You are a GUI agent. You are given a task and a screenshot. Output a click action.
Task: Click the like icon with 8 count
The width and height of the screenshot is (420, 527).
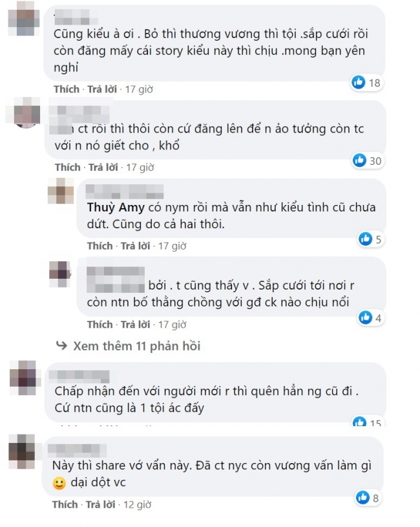pos(362,497)
